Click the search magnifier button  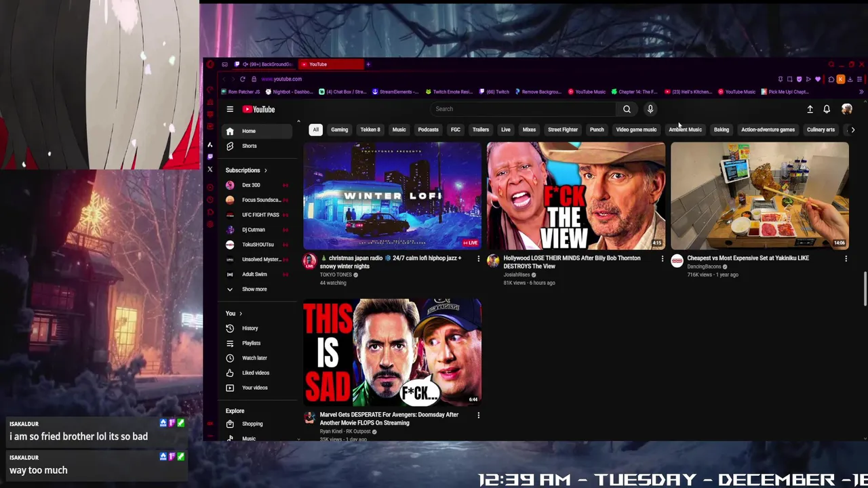pyautogui.click(x=627, y=109)
